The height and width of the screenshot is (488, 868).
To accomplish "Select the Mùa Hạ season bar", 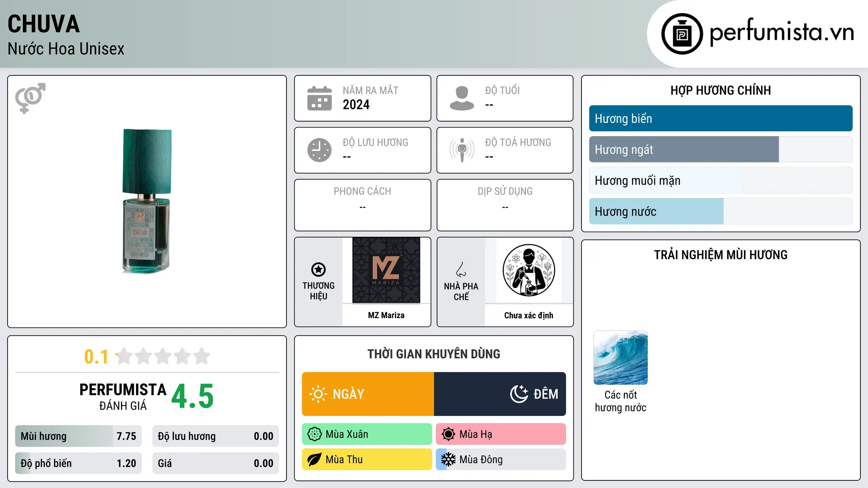I will pos(501,434).
